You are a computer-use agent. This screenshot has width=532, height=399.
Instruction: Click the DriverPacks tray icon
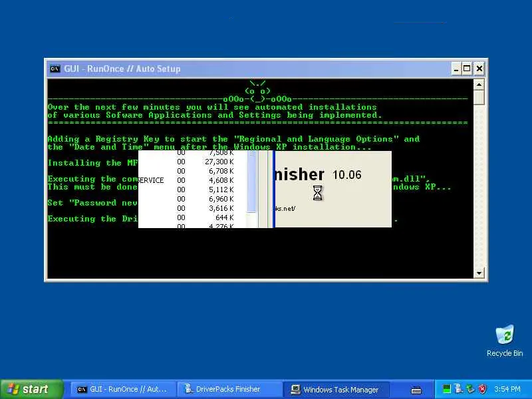pos(458,389)
